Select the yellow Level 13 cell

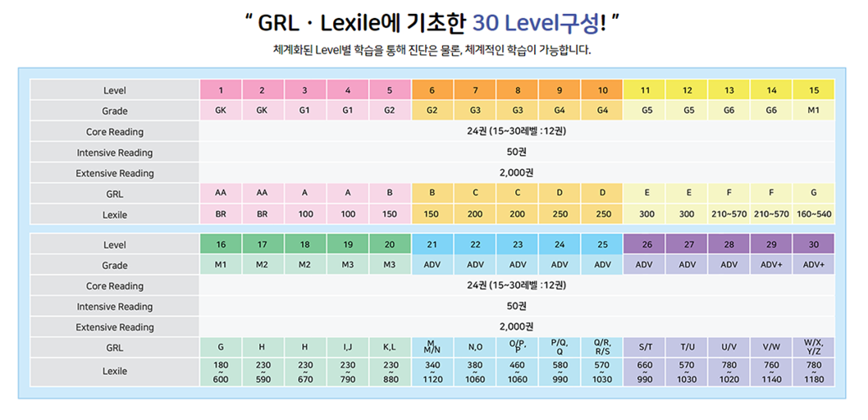(x=729, y=89)
